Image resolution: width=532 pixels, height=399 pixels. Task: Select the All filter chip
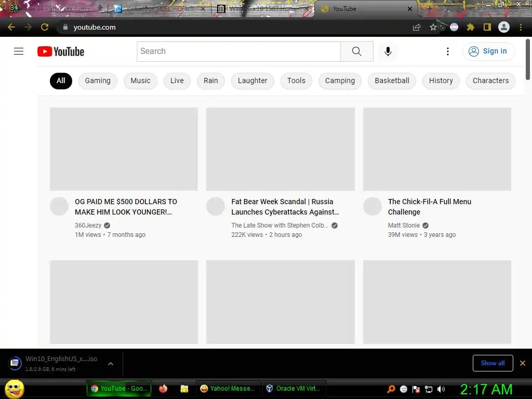pyautogui.click(x=61, y=81)
